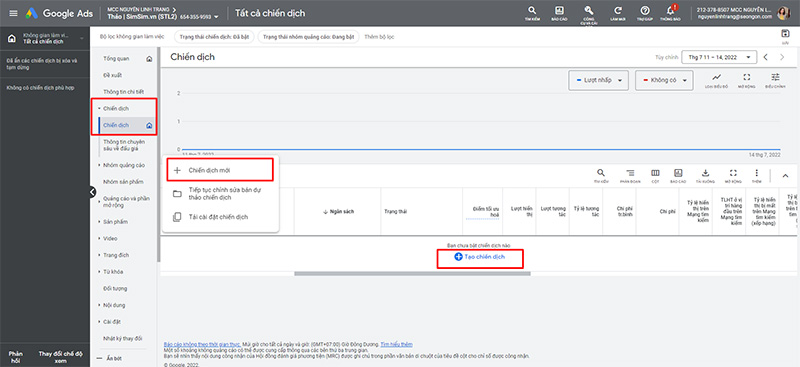Click the horizontal table scrollbar
Screen dimensions: 800x367
pyautogui.click(x=412, y=274)
